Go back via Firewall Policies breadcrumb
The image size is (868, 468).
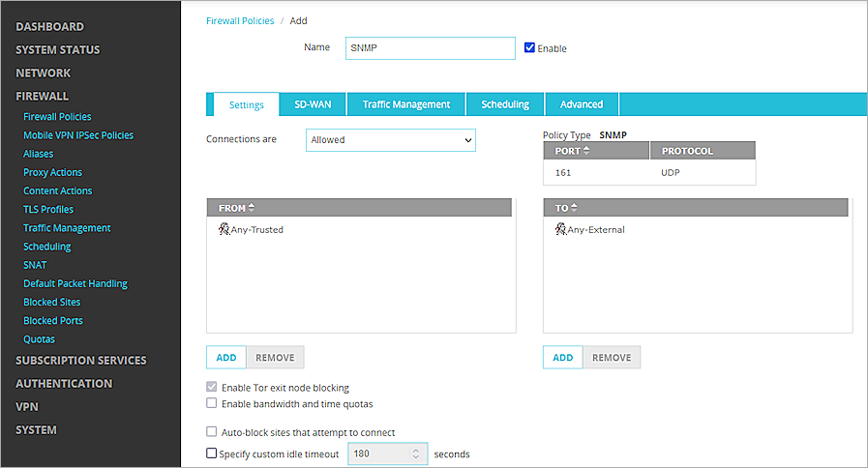point(240,20)
